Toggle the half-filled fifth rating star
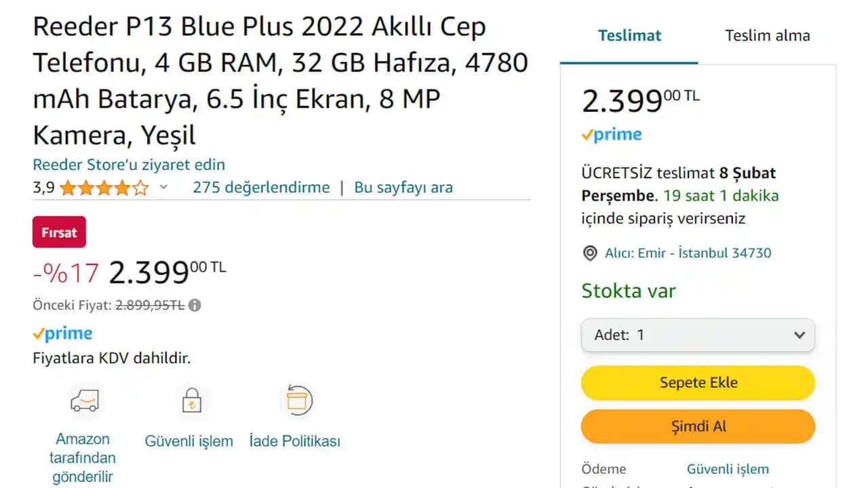This screenshot has height=488, width=868. pyautogui.click(x=140, y=188)
